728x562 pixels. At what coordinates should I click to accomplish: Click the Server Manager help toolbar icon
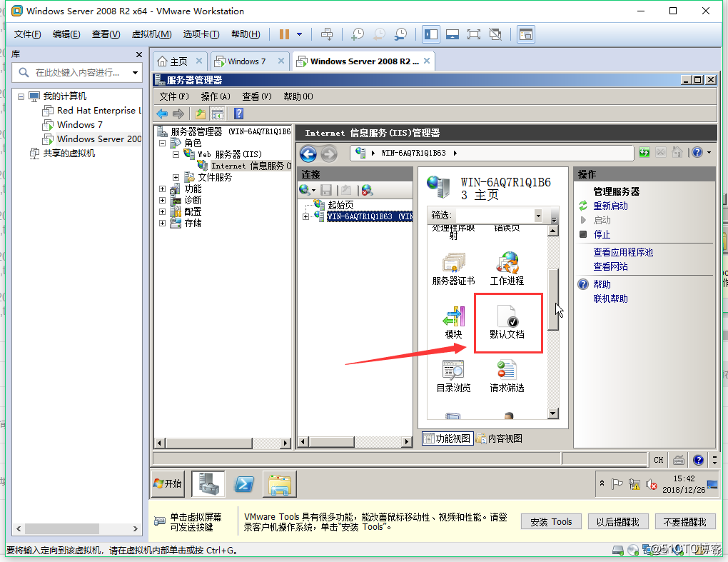point(238,114)
